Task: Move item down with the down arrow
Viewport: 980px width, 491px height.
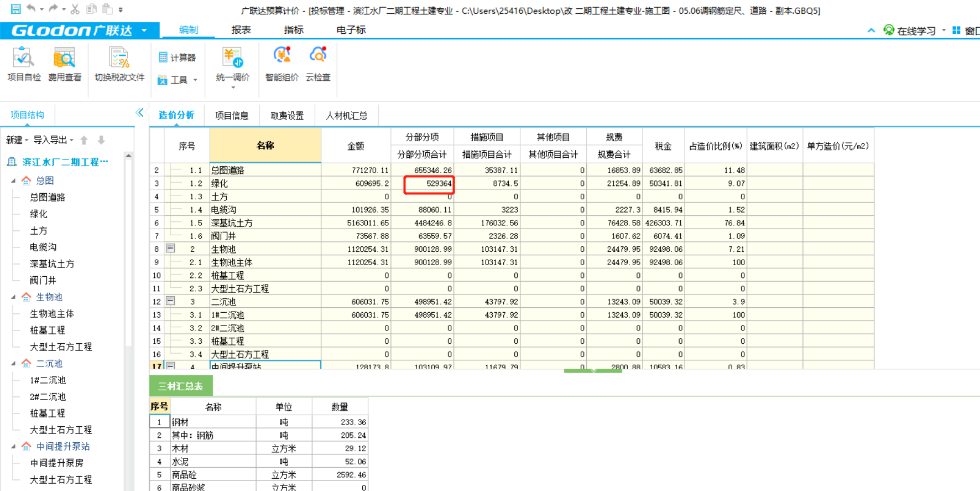Action: point(101,140)
